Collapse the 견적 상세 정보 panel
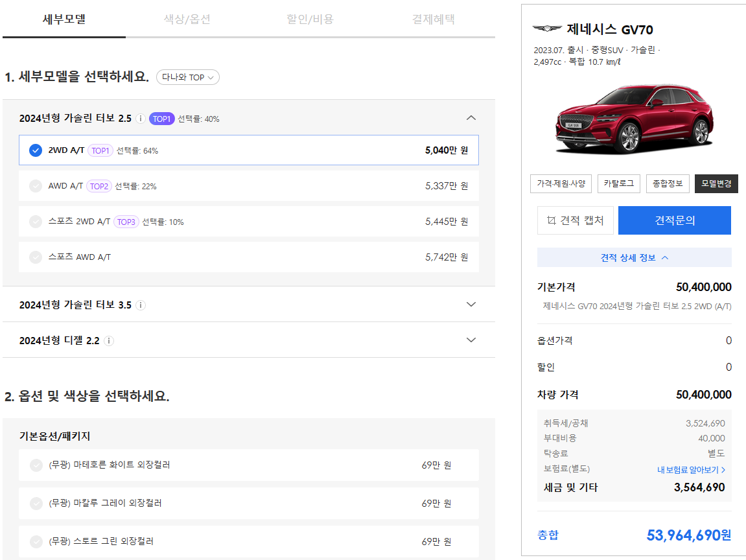Viewport: 746px width, 560px height. click(x=634, y=257)
